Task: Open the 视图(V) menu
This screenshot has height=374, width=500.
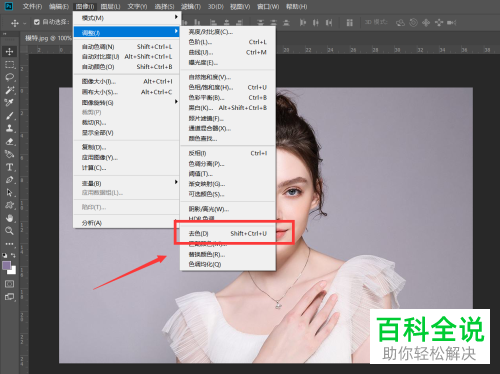Action: pyautogui.click(x=240, y=6)
